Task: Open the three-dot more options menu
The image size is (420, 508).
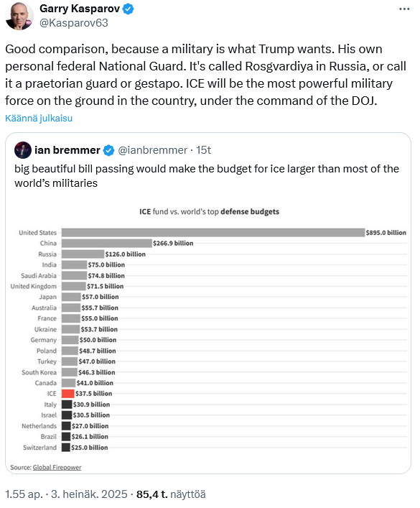Action: [404, 9]
